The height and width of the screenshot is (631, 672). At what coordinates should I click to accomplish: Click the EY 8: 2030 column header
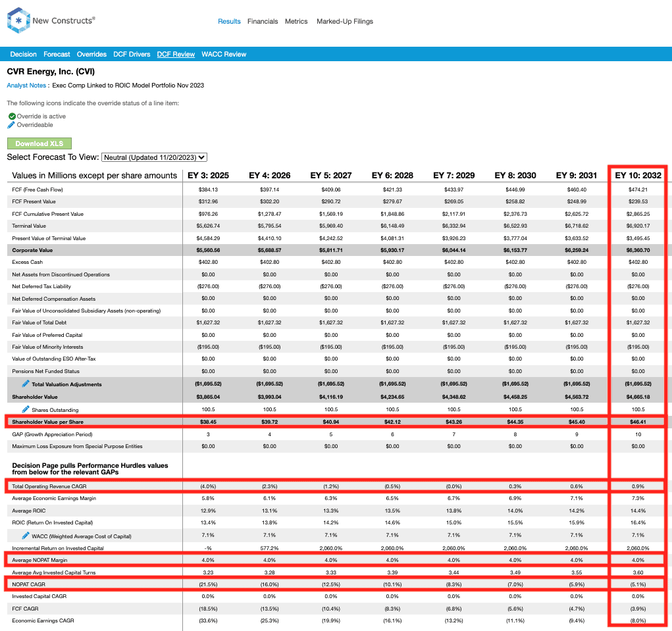tap(515, 175)
